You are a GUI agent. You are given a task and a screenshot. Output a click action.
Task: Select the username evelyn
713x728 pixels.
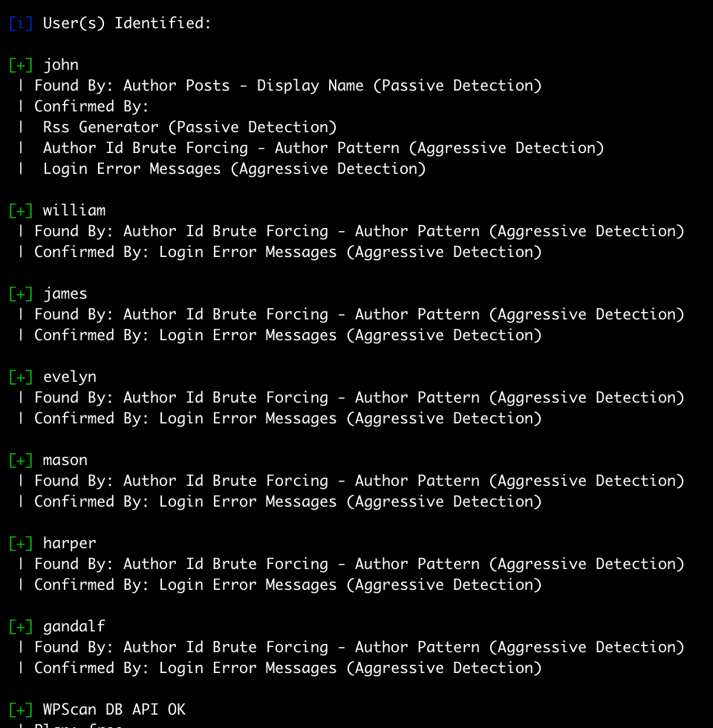(x=70, y=377)
